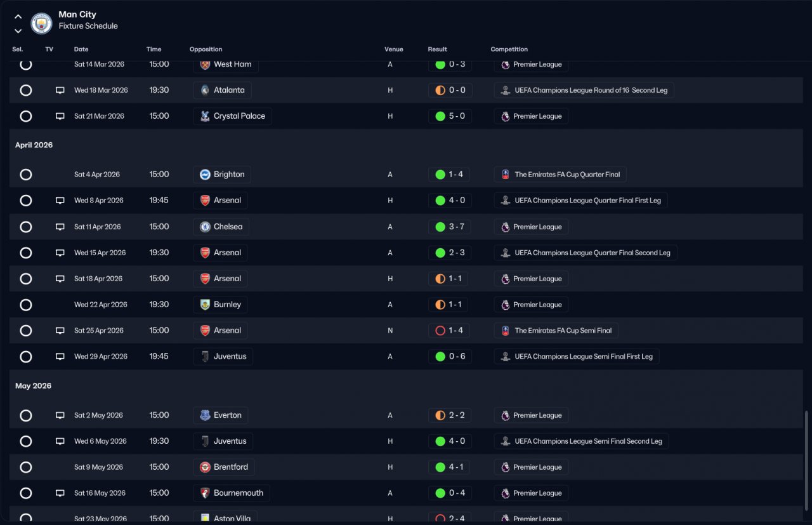Screen dimensions: 812x525
Task: Click the April 2026 month heading
Action: pos(34,145)
